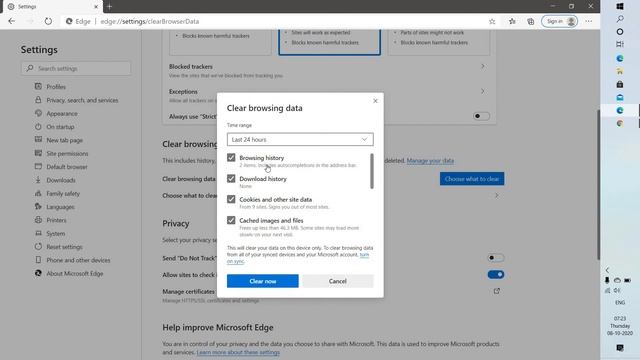Click the volume icon in system tray
Viewport: 640px width, 360px height.
pos(617,290)
